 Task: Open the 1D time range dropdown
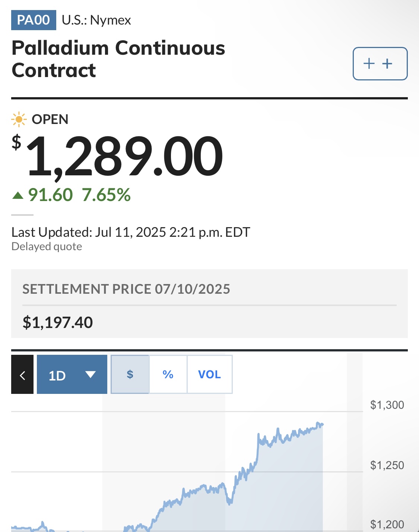click(72, 374)
